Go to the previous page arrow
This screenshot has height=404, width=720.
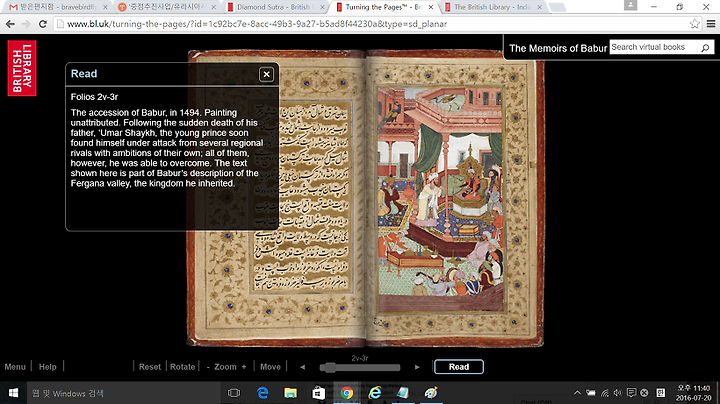(302, 367)
